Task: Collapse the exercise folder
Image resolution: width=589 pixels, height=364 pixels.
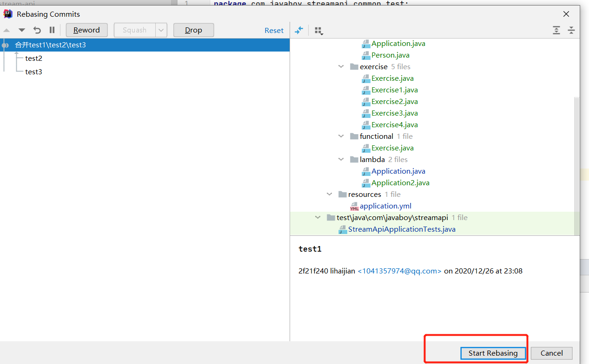Action: pyautogui.click(x=341, y=66)
